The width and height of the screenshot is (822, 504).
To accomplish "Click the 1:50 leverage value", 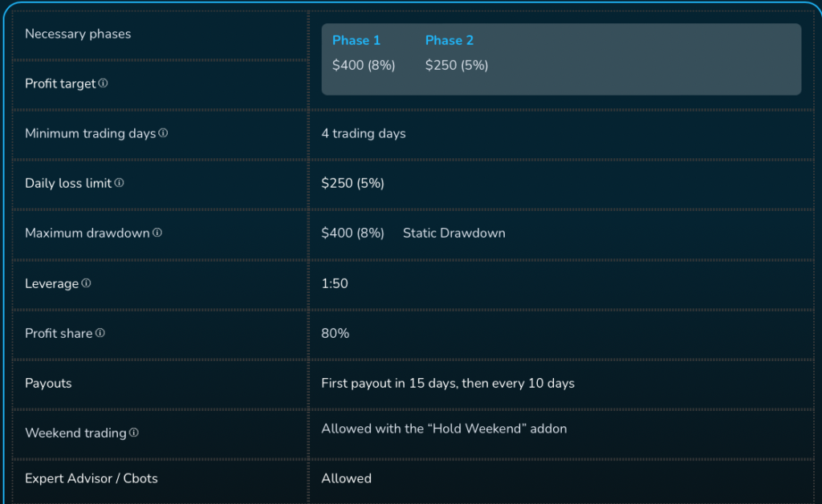I will pyautogui.click(x=335, y=283).
